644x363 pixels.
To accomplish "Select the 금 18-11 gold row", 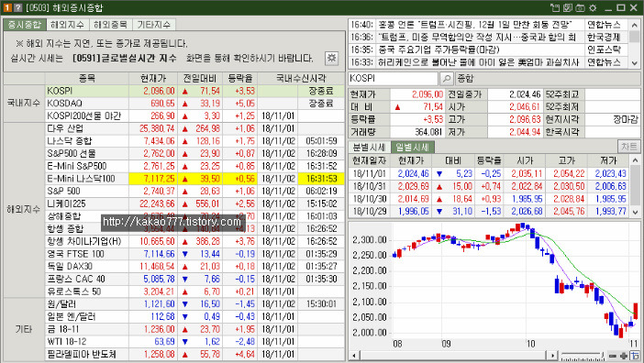I will [x=194, y=329].
